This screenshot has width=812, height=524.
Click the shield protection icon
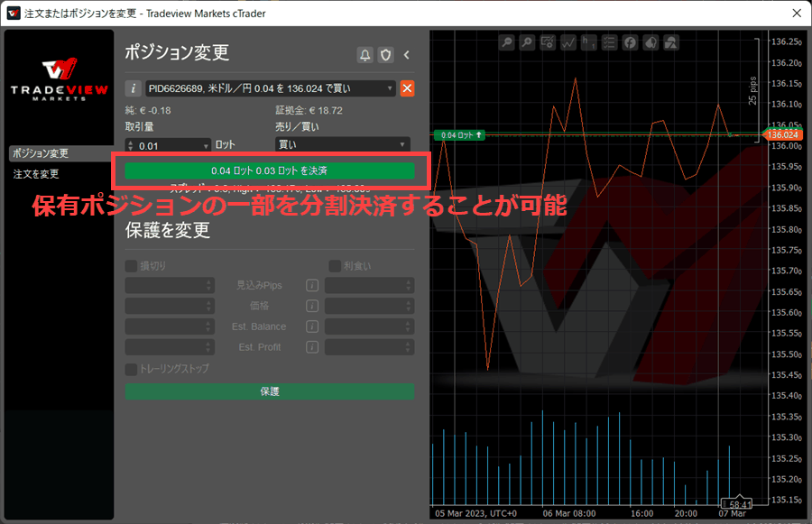click(385, 55)
